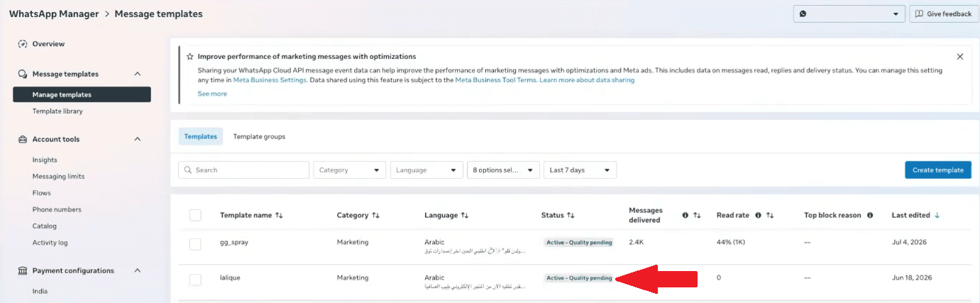The image size is (980, 303).
Task: Collapse Account tools section chevron
Action: pos(138,139)
